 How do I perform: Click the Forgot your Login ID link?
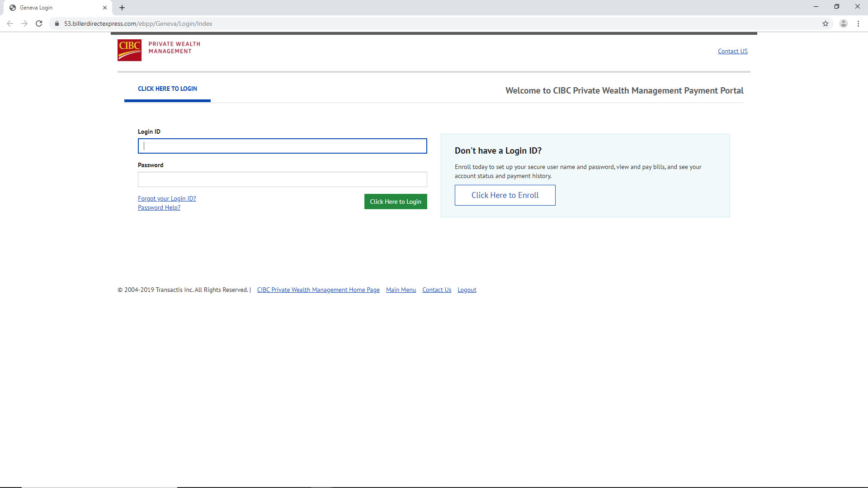[x=166, y=198]
